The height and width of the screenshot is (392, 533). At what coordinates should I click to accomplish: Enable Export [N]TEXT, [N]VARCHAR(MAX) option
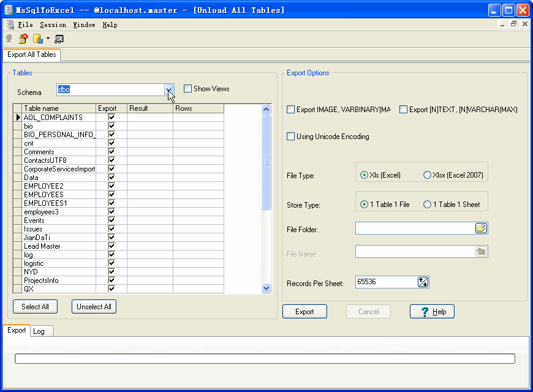(x=403, y=110)
